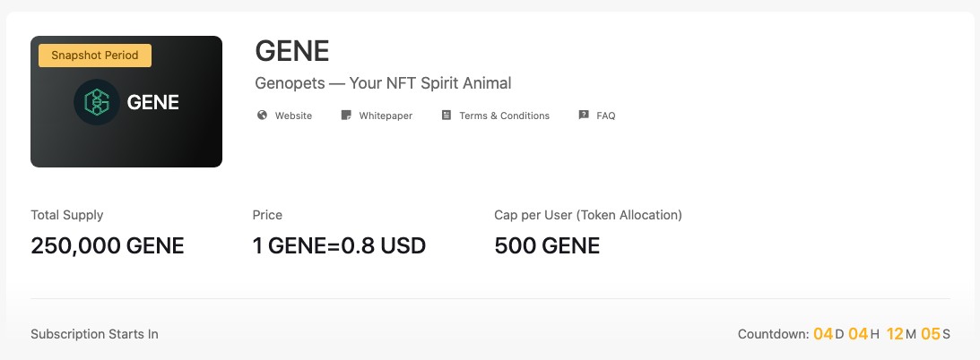Image resolution: width=980 pixels, height=360 pixels.
Task: Click the Whitepaper document icon
Action: 345,115
